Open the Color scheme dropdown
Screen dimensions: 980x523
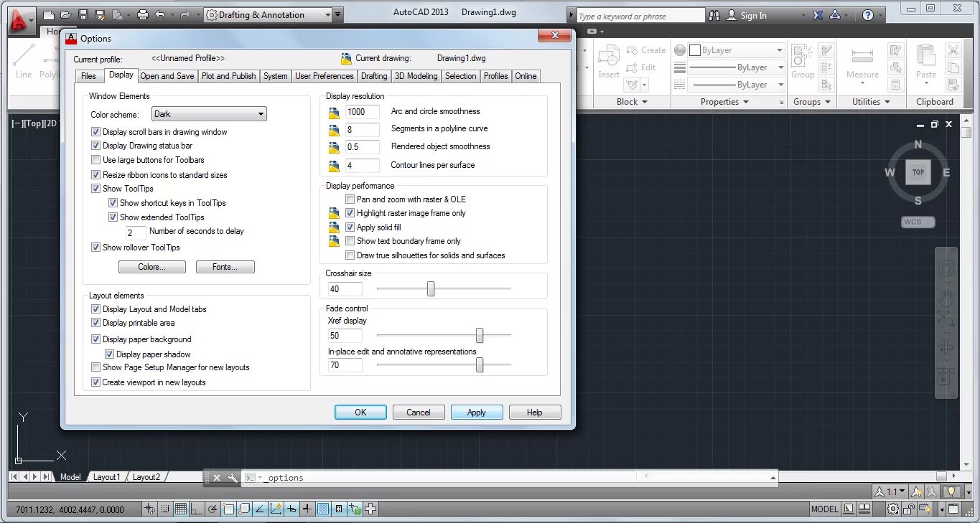click(209, 114)
